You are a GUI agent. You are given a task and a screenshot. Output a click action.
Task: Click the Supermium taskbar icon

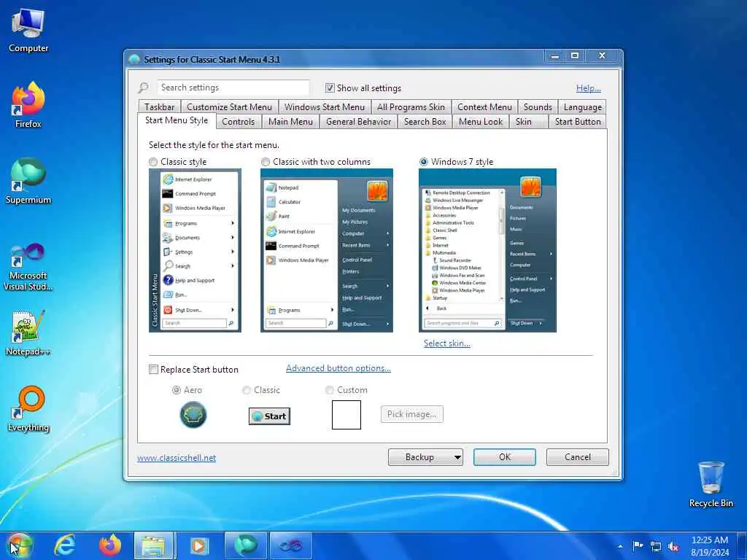pos(245,545)
